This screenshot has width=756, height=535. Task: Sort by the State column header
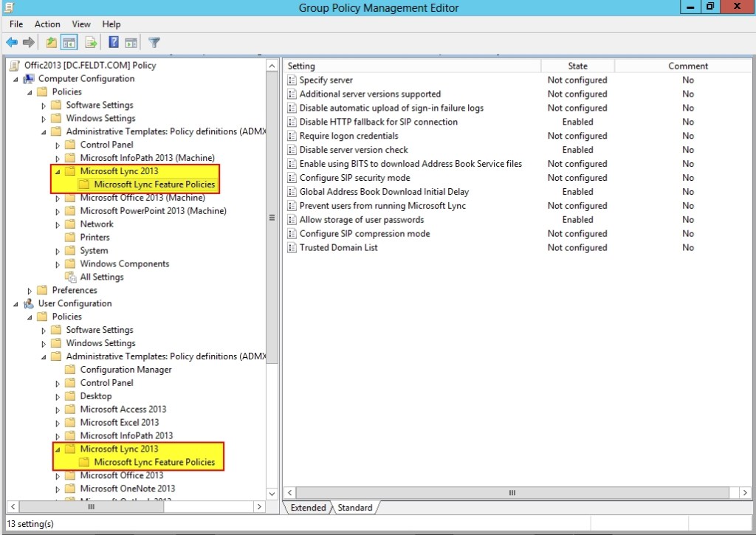coord(577,66)
